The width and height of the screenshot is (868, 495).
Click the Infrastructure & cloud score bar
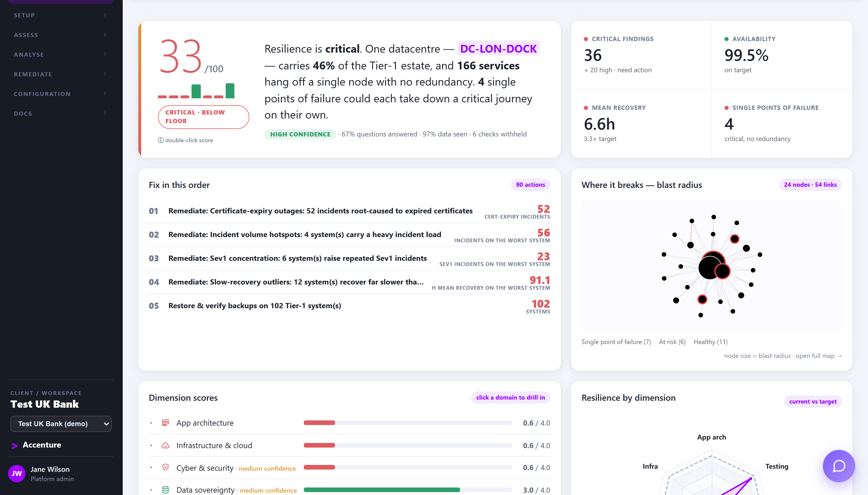point(407,445)
